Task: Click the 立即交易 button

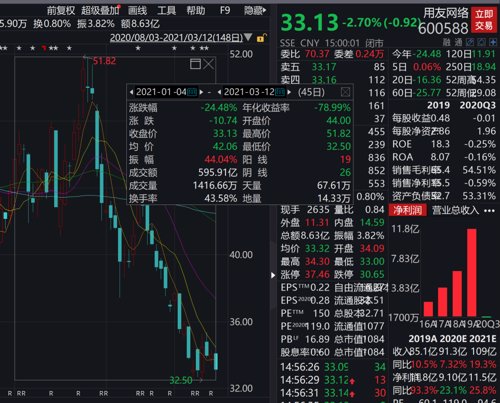Action: (484, 20)
